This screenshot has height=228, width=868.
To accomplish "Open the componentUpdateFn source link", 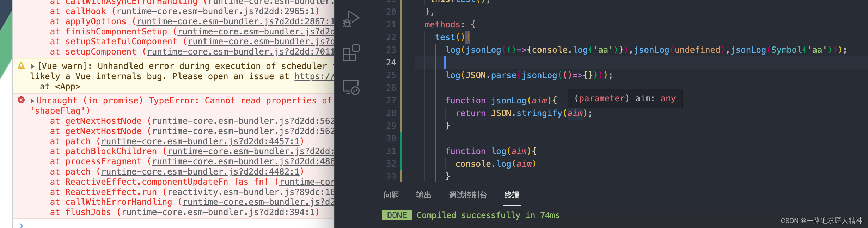I will 307,182.
